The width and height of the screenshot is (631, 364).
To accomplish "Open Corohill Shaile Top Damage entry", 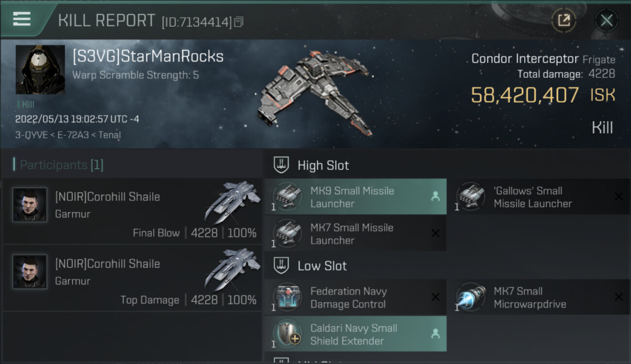I will tap(133, 278).
